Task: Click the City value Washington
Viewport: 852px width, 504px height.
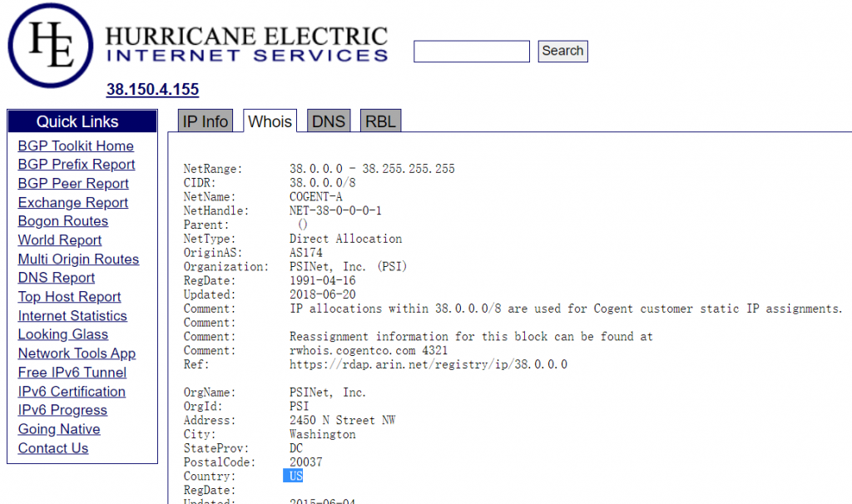Action: click(x=323, y=434)
